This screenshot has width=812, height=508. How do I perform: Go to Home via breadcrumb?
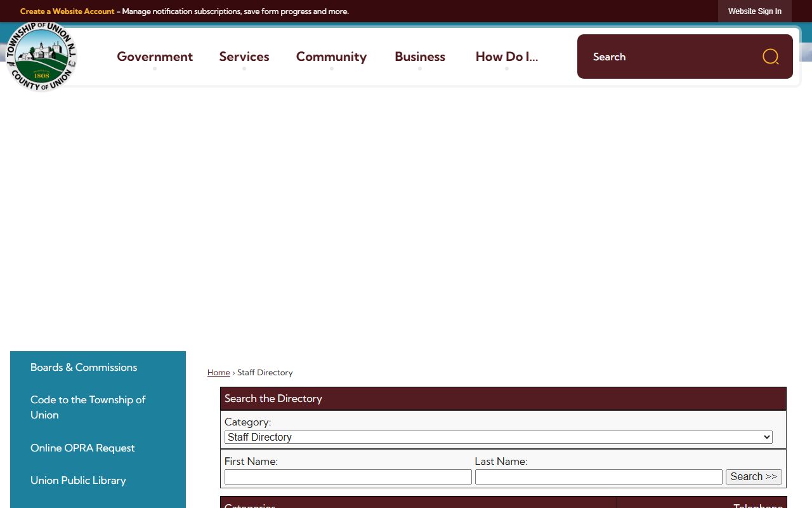click(218, 373)
